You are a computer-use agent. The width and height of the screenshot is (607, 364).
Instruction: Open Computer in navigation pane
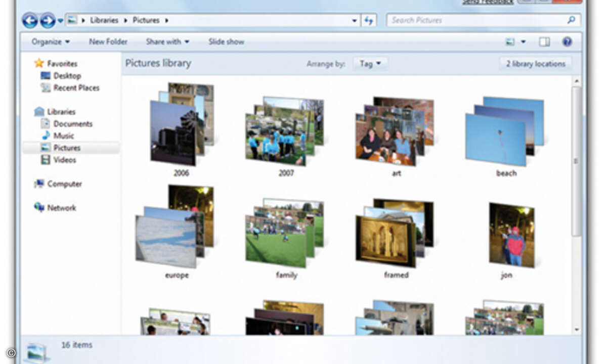pyautogui.click(x=64, y=184)
